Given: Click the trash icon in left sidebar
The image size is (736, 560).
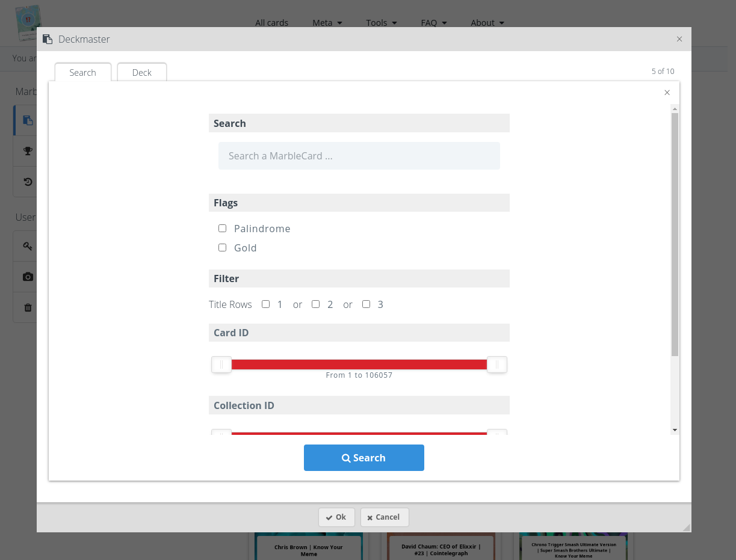Looking at the screenshot, I should click(28, 307).
